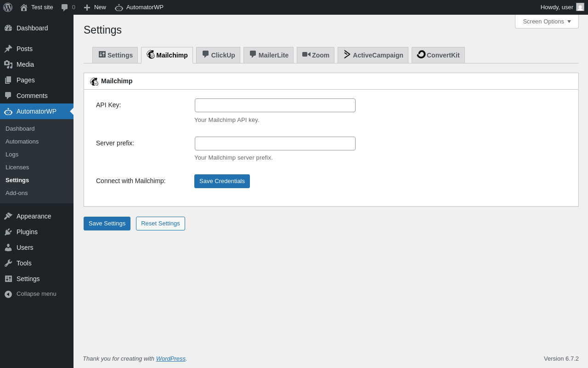588x368 pixels.
Task: Focus the API Key input field
Action: tap(275, 105)
